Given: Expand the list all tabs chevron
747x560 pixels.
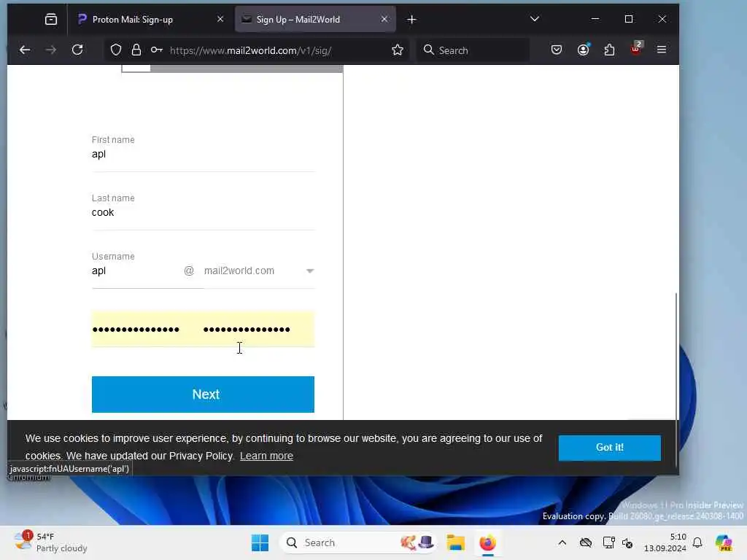Looking at the screenshot, I should [x=535, y=19].
